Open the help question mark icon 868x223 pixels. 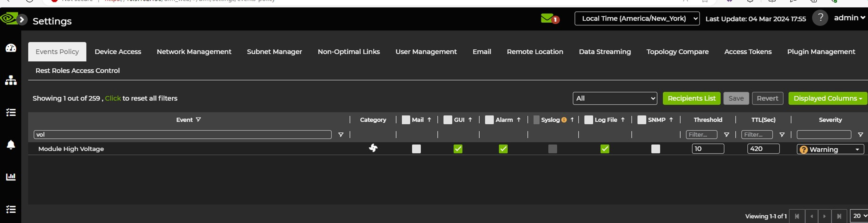coord(820,18)
